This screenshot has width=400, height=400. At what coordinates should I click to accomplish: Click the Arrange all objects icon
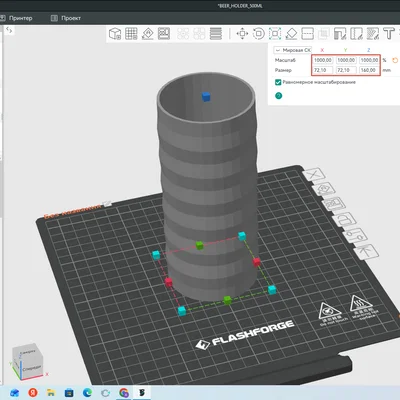[164, 34]
